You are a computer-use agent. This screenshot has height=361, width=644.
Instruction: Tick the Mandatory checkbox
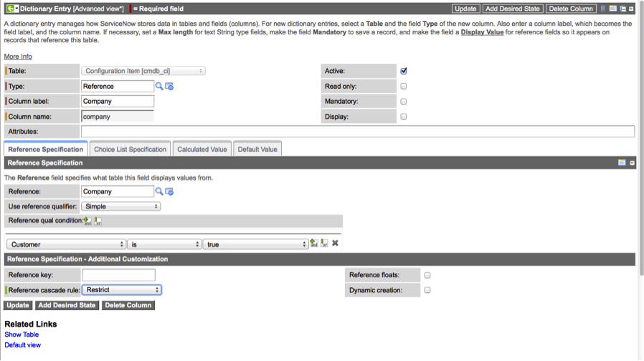coord(404,101)
